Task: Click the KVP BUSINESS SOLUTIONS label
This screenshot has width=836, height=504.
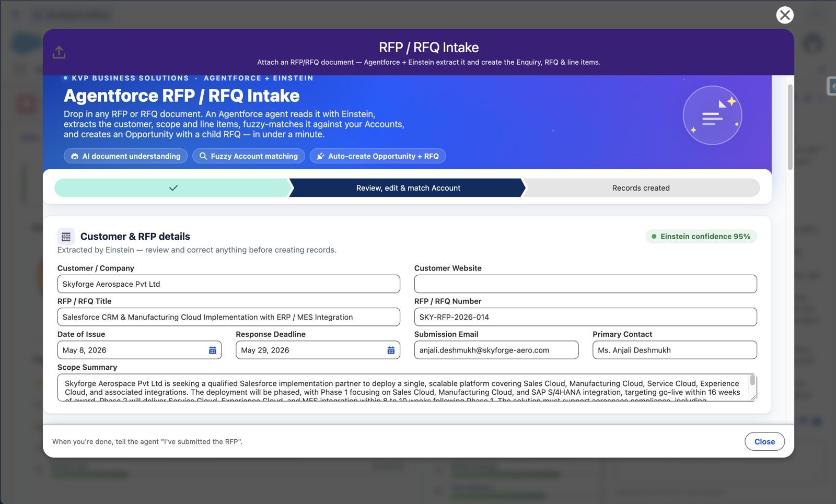Action: coord(131,78)
